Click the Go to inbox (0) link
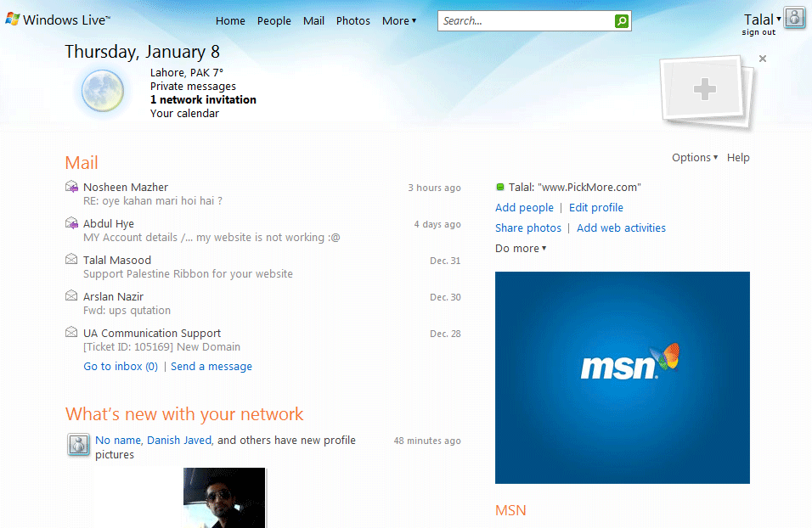Image resolution: width=812 pixels, height=528 pixels. (x=121, y=367)
